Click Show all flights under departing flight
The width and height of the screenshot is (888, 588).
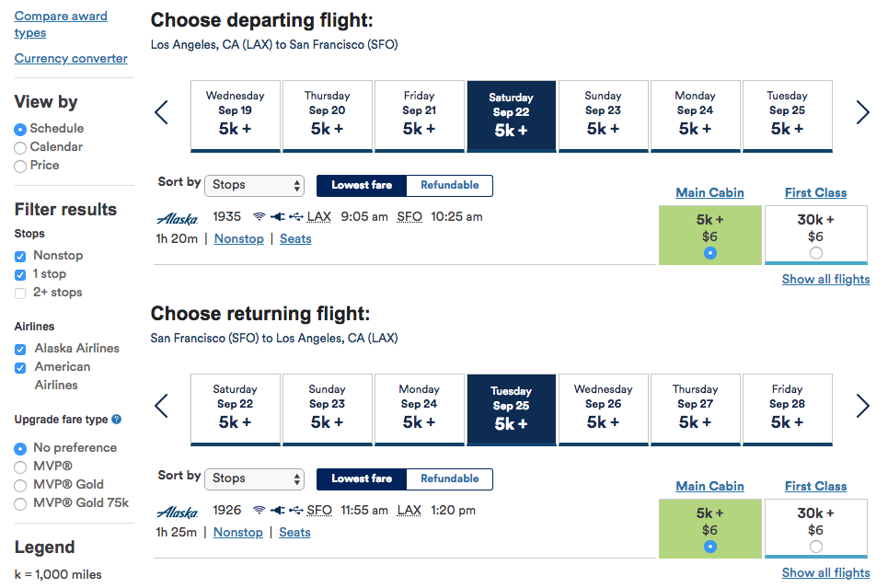825,279
